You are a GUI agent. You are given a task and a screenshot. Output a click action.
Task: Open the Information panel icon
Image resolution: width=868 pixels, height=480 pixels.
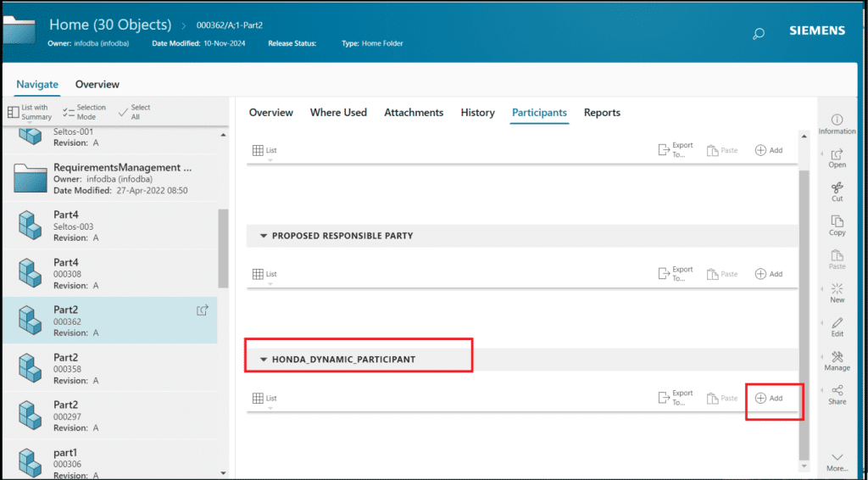point(837,120)
